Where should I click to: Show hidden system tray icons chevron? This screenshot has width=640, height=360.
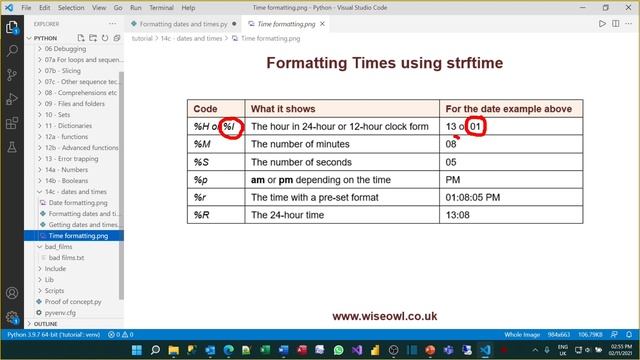pos(535,350)
